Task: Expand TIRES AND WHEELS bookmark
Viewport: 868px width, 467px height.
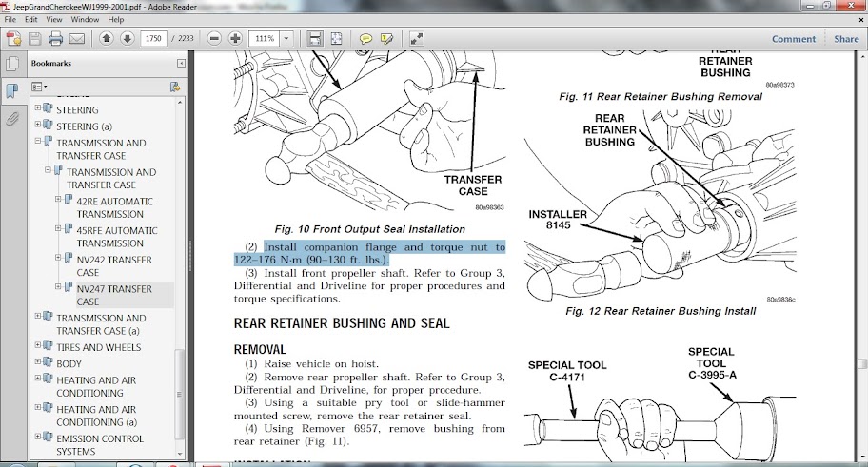Action: point(38,345)
